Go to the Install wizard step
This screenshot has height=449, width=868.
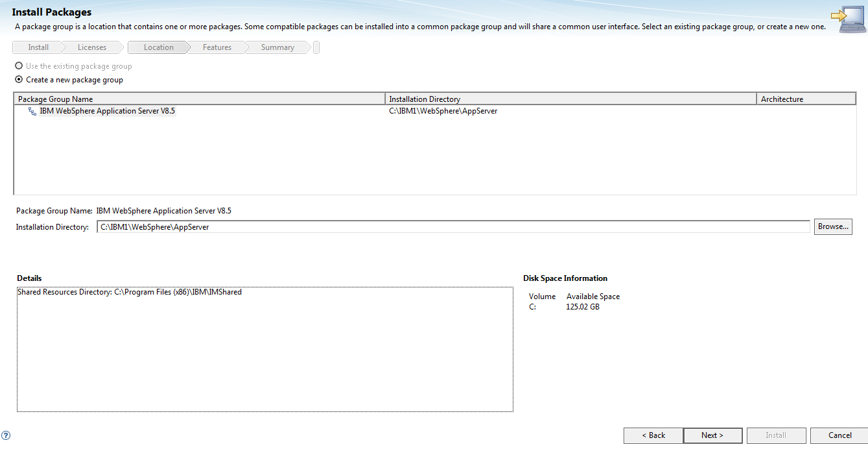38,47
